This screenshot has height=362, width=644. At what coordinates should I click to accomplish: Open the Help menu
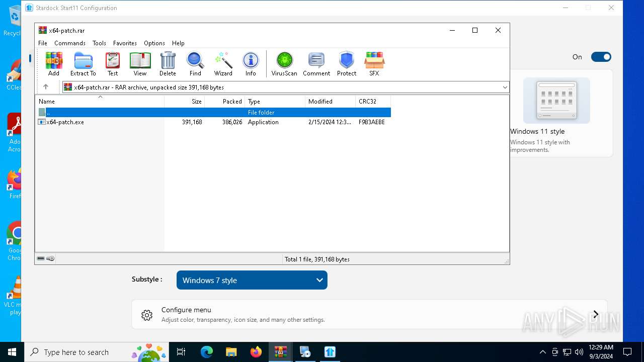(x=178, y=43)
